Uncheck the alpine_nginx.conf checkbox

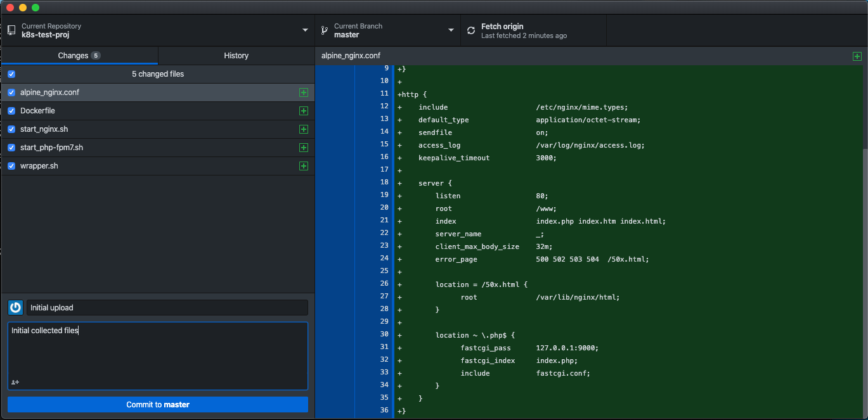coord(11,92)
